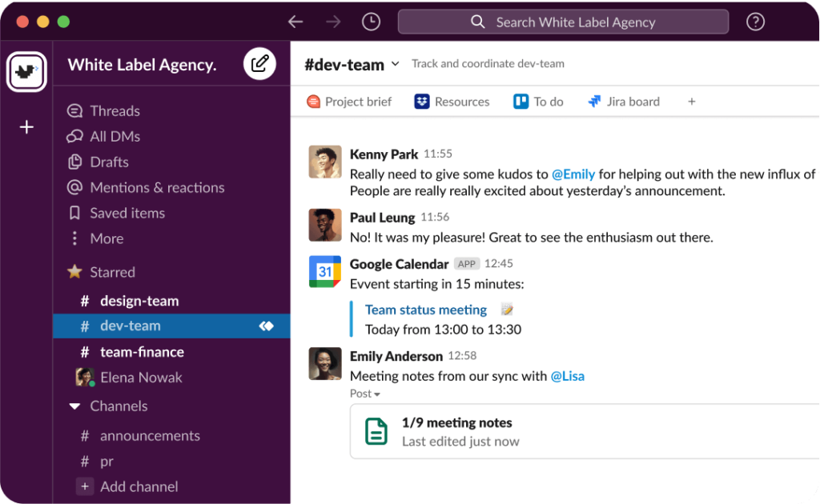The width and height of the screenshot is (820, 504).
Task: Add a new workspace with the plus icon
Action: coord(26,127)
